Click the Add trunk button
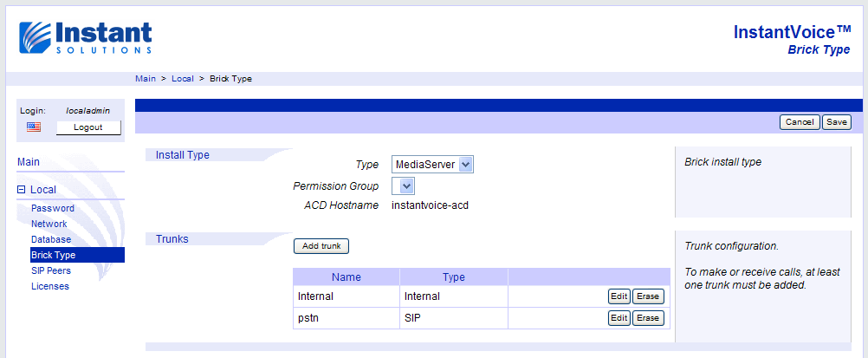Image resolution: width=868 pixels, height=358 pixels. coord(321,246)
